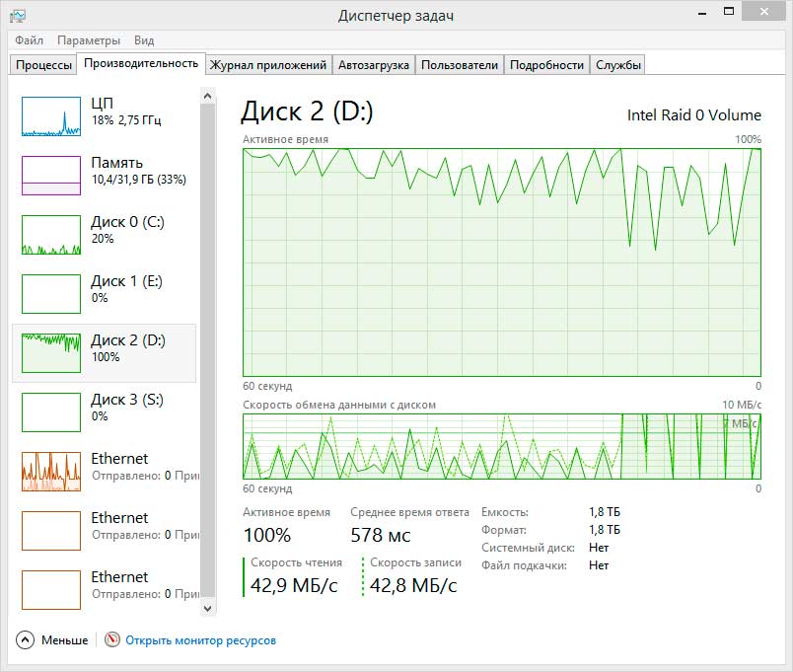The height and width of the screenshot is (672, 793).
Task: Click the resource monitor icon at bottom
Action: [111, 640]
